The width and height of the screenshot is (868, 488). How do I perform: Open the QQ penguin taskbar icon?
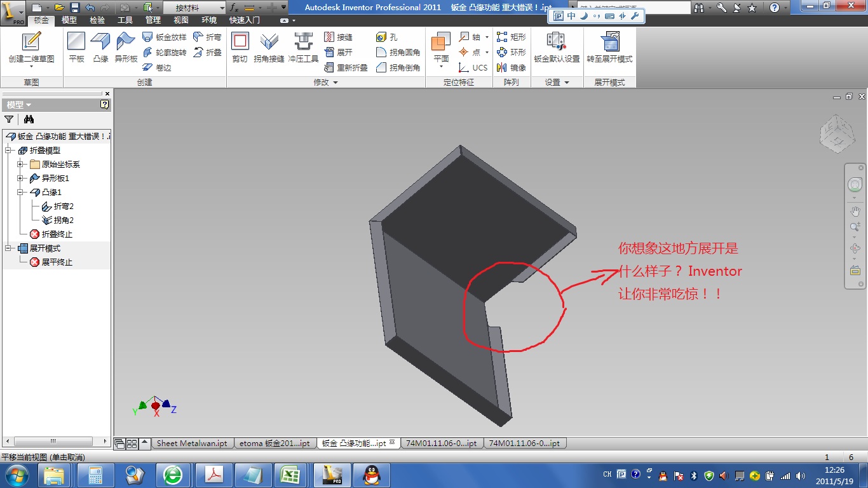[370, 475]
